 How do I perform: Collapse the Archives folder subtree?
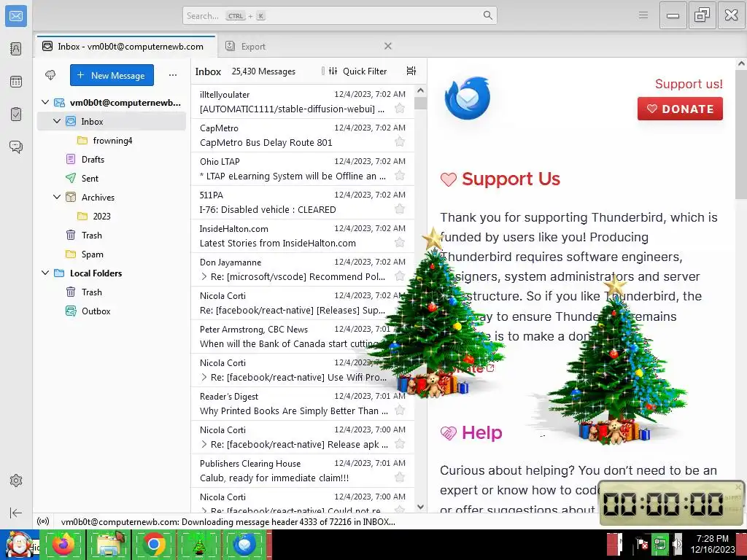[57, 197]
